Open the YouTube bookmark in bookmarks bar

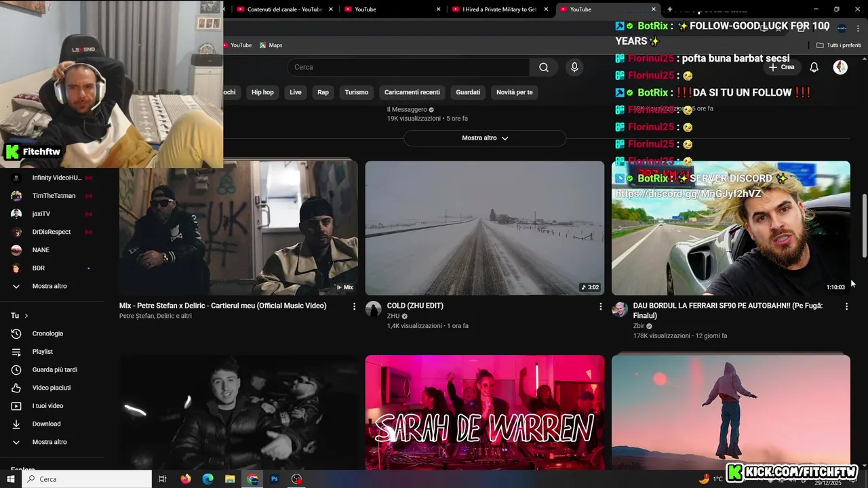pyautogui.click(x=237, y=45)
